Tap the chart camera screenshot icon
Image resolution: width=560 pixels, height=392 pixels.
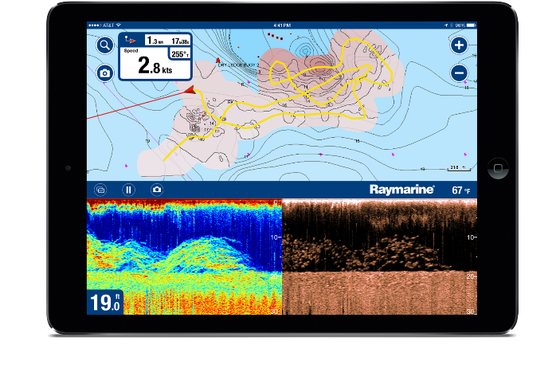coord(104,73)
